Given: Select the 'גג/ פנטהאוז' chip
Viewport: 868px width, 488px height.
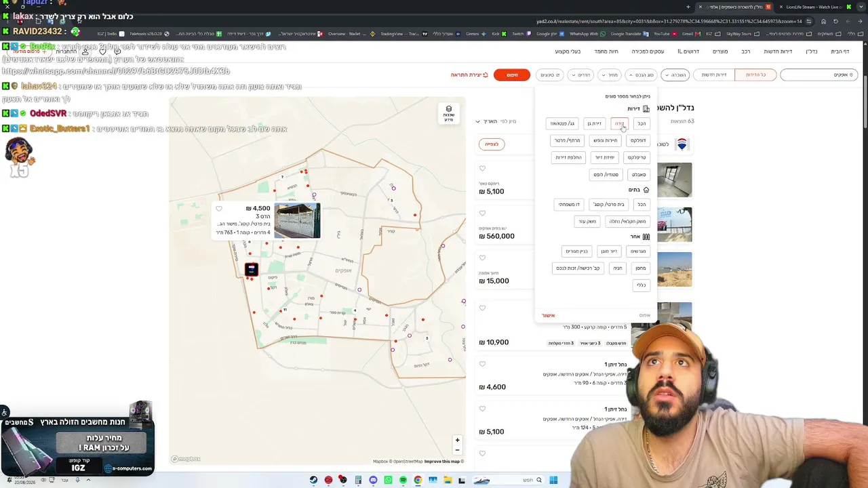Looking at the screenshot, I should coord(562,123).
